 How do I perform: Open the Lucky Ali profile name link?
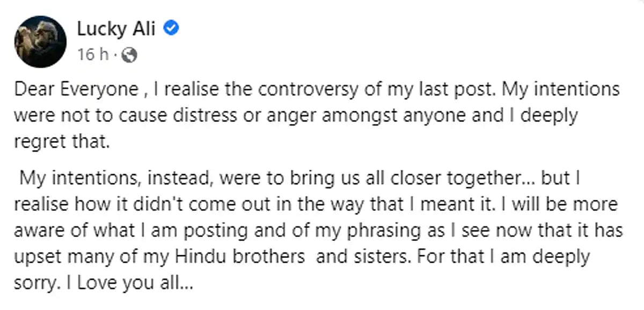click(x=116, y=30)
